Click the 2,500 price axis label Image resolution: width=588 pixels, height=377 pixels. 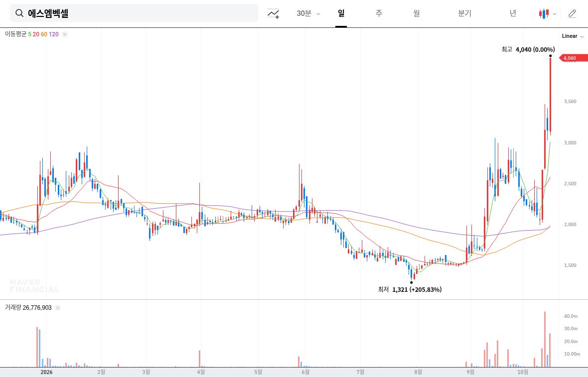click(x=570, y=184)
